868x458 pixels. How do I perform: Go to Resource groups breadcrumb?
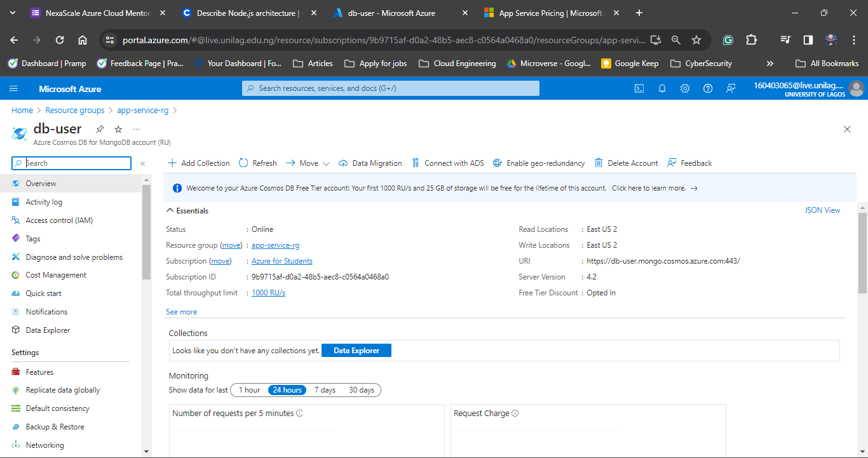75,111
